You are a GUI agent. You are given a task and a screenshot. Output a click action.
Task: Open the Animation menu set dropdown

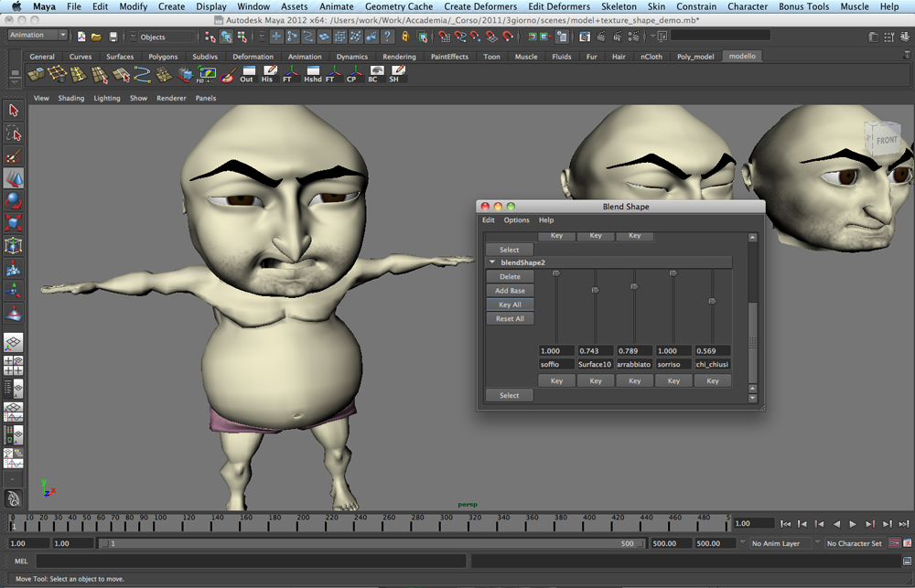37,34
